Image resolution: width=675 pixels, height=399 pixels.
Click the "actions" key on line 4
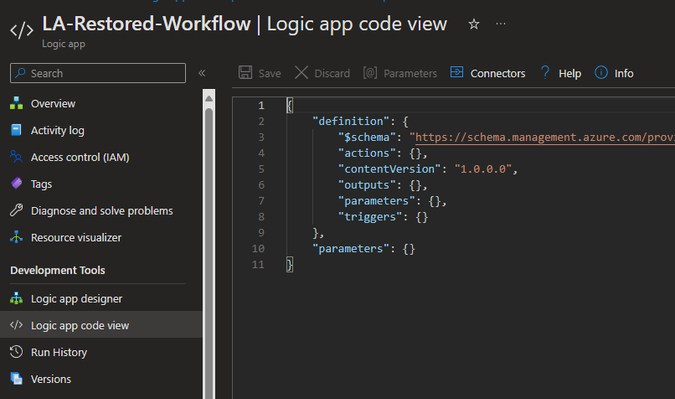coord(367,153)
